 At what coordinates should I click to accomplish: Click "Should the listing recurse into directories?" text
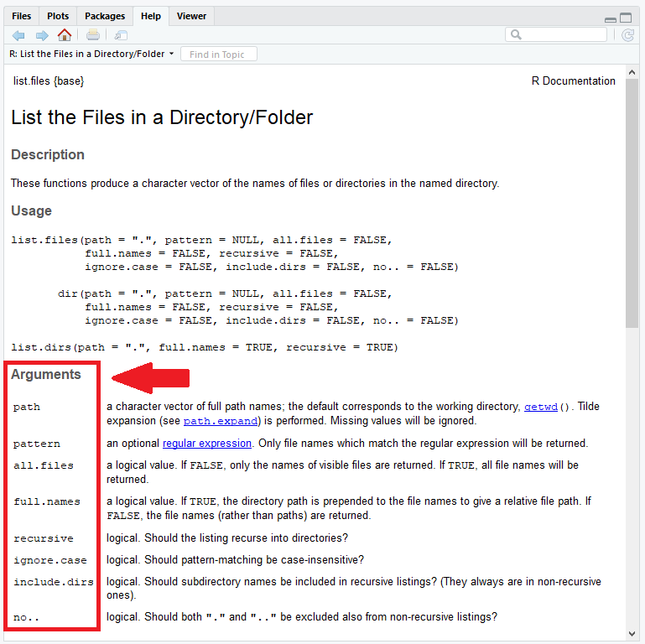point(246,538)
